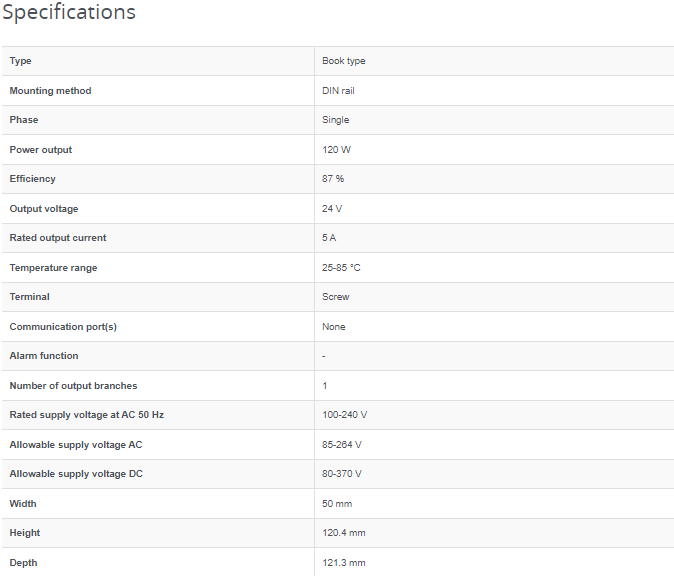
Task: Select the Terminal row label
Action: (29, 297)
